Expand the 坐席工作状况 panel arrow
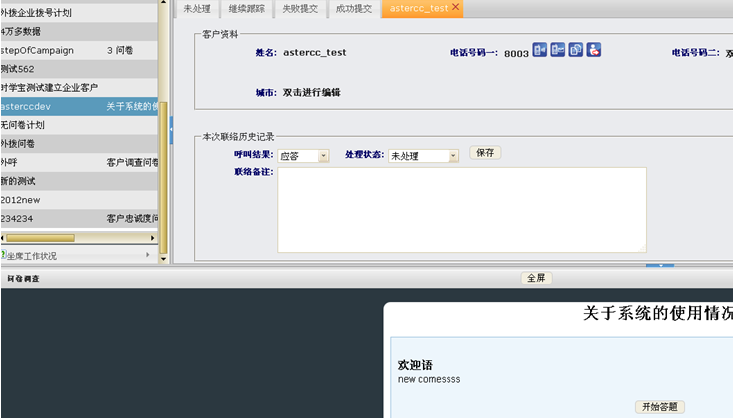 coord(148,256)
